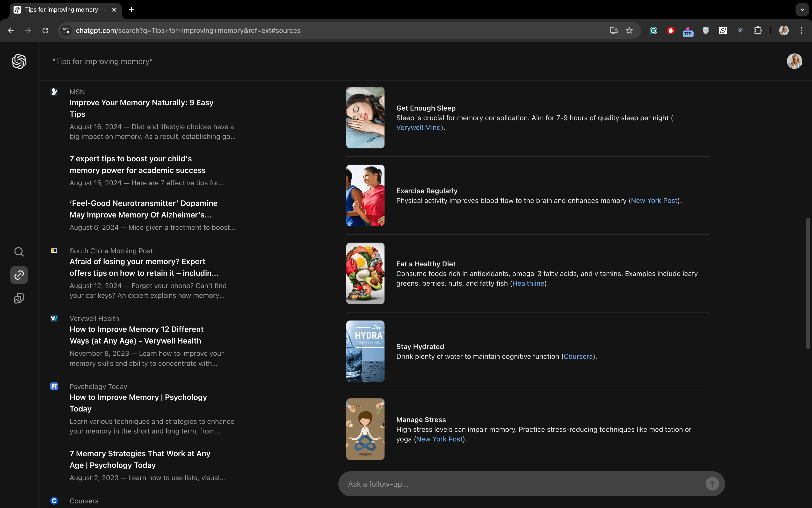Expand the tab search dropdown arrow

pyautogui.click(x=802, y=10)
